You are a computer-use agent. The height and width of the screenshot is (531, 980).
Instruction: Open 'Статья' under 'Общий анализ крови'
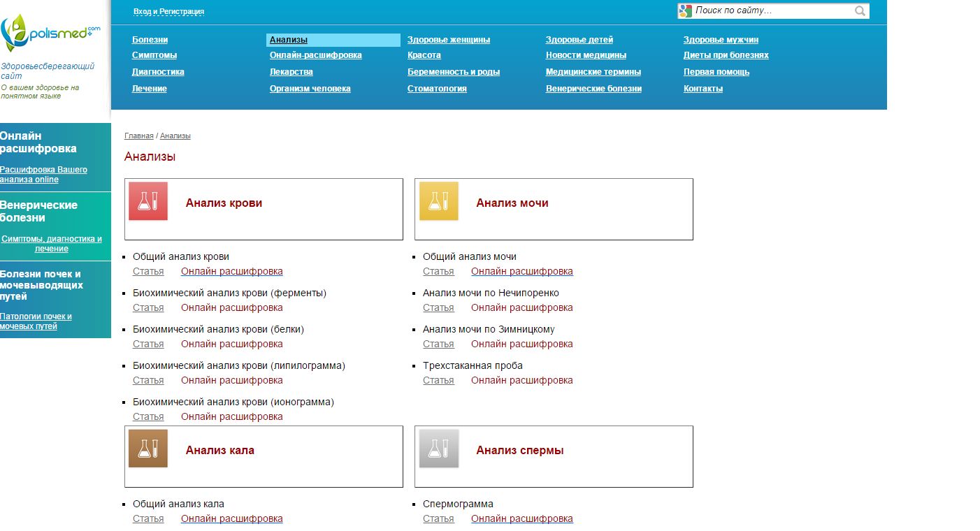pos(148,272)
